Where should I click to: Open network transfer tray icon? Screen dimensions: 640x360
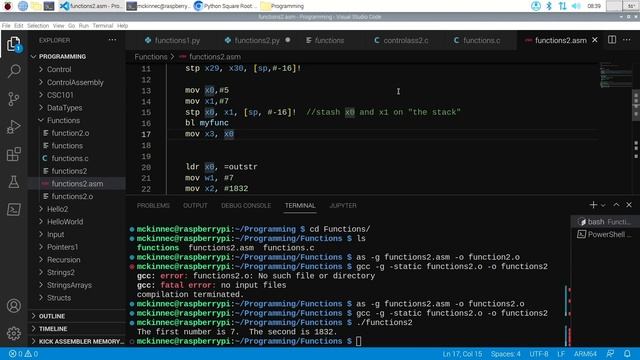(562, 6)
